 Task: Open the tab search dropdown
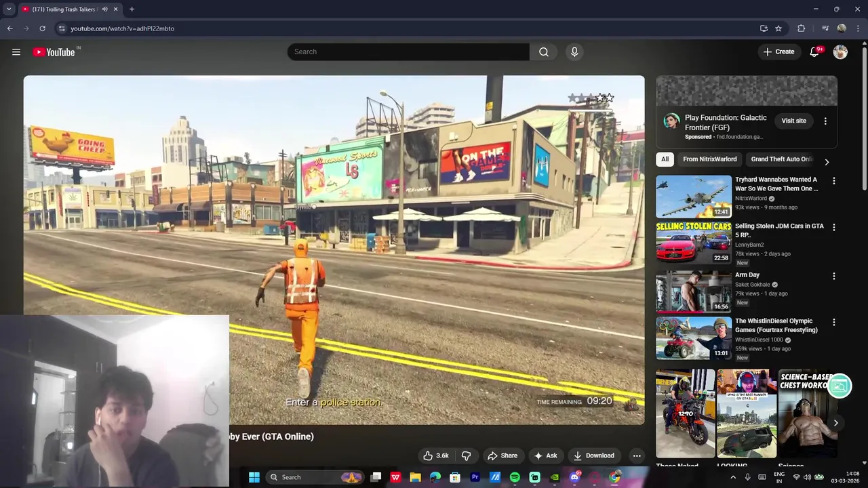click(9, 9)
